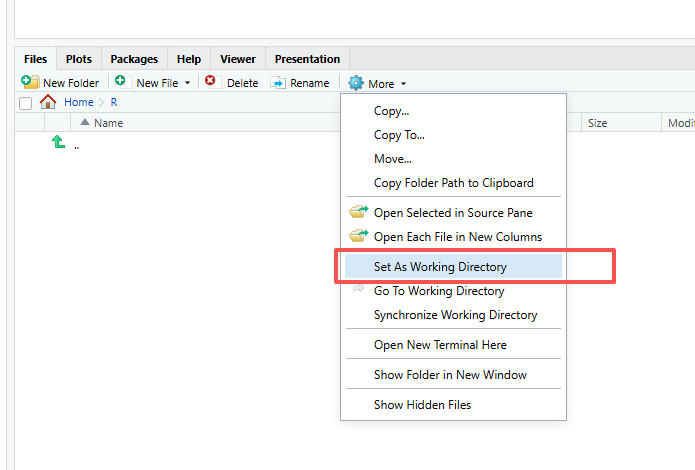Viewport: 695px width, 470px height.
Task: Choose Set As Working Directory
Action: click(440, 267)
